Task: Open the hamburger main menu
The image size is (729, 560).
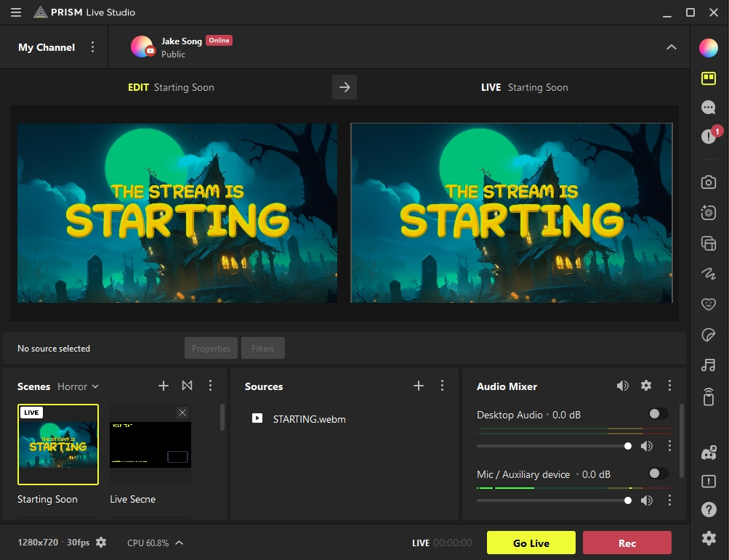Action: click(x=16, y=12)
